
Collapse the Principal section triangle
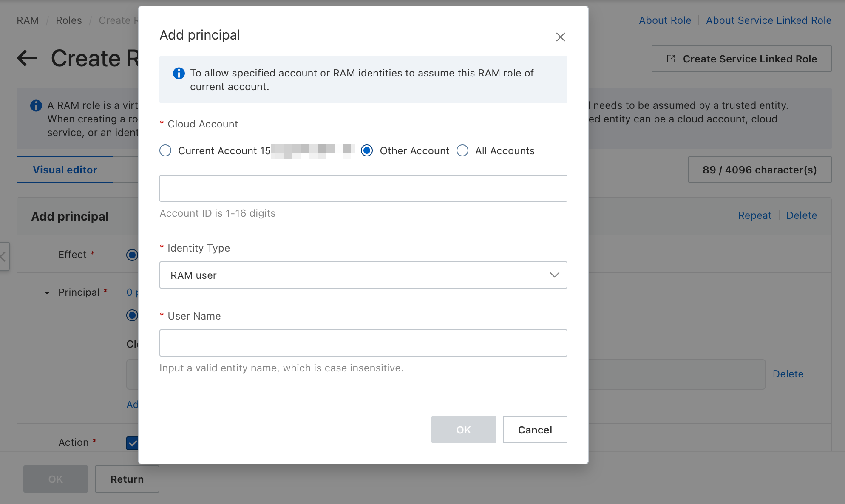(x=47, y=293)
